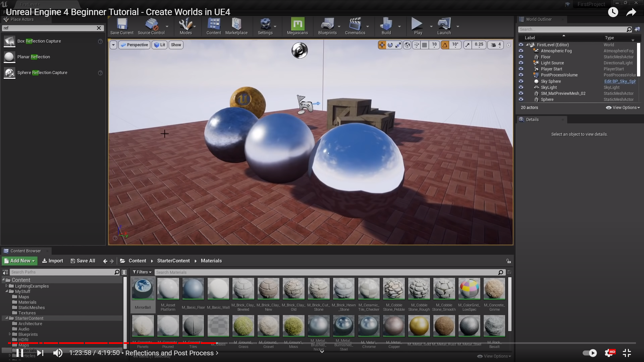
Task: Toggle visibility of Light Source actor
Action: point(521,63)
